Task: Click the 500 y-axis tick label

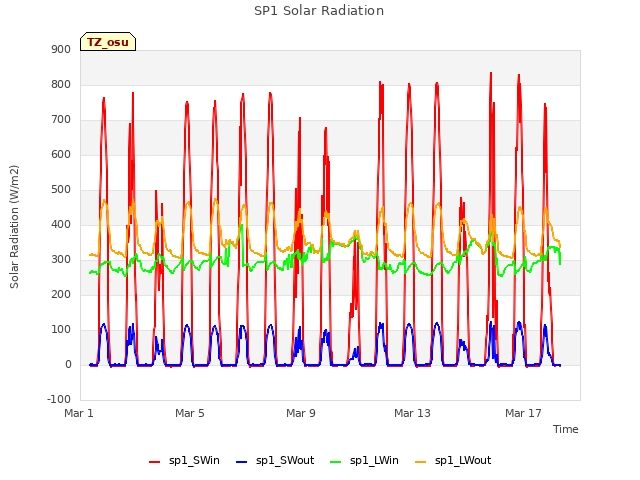Action: [61, 189]
